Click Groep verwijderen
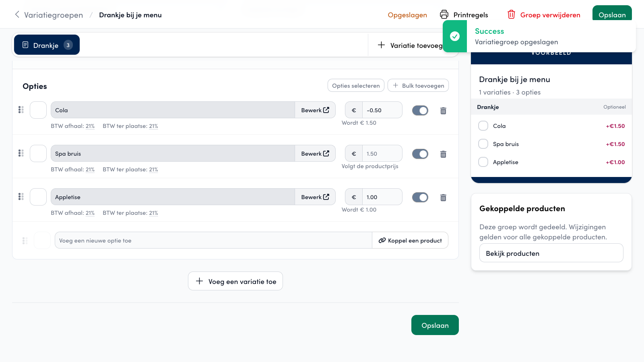 click(544, 15)
